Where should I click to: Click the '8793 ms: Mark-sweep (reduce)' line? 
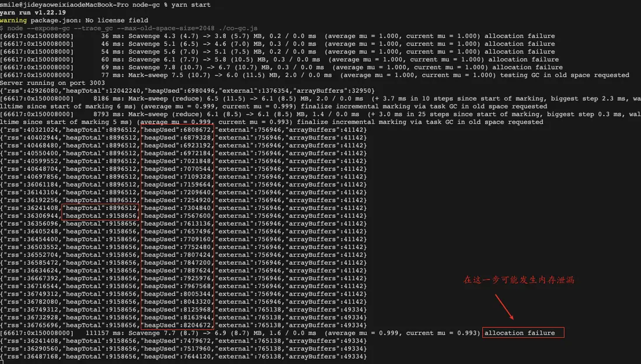point(320,114)
